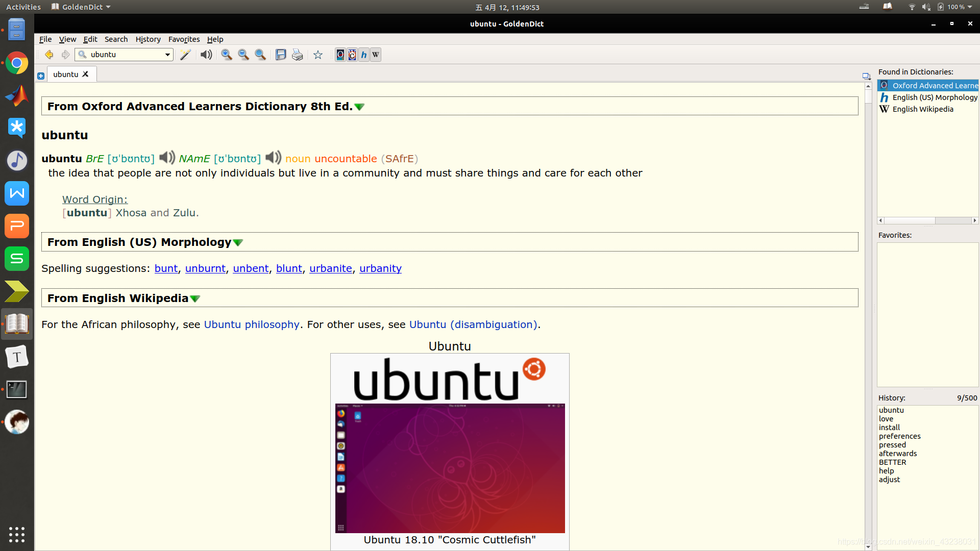
Task: Toggle the Collins dictionary toolbar button
Action: pyautogui.click(x=352, y=55)
